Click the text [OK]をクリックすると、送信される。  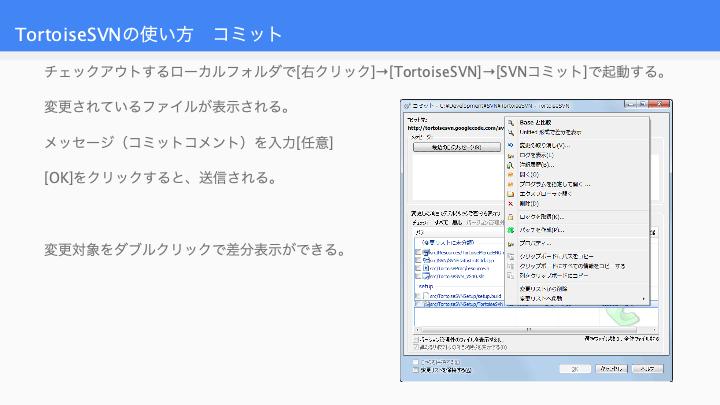[x=162, y=178]
